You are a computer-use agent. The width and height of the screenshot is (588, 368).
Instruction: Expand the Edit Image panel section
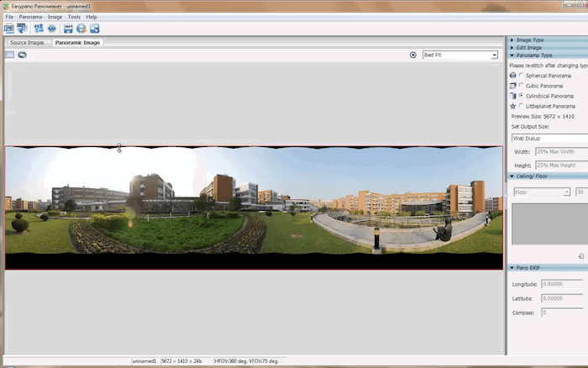pos(529,48)
